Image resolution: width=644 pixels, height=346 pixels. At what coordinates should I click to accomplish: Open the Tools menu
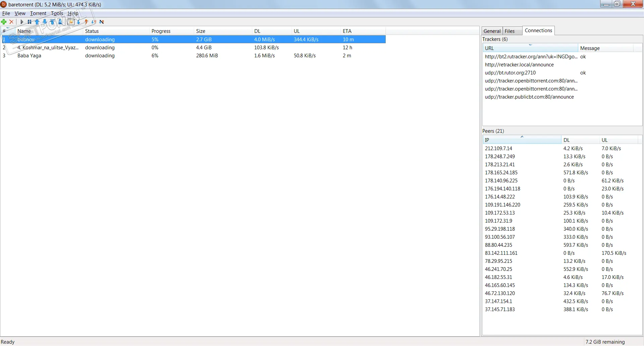tap(57, 13)
